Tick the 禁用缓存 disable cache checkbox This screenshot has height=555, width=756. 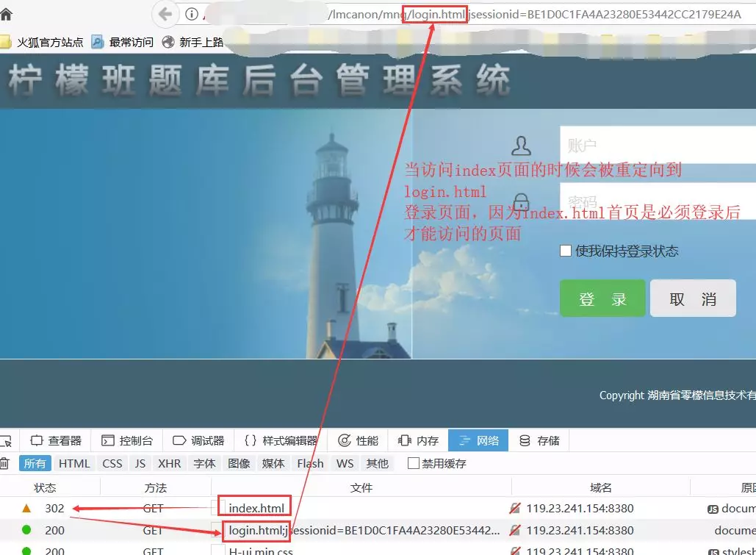[x=414, y=463]
